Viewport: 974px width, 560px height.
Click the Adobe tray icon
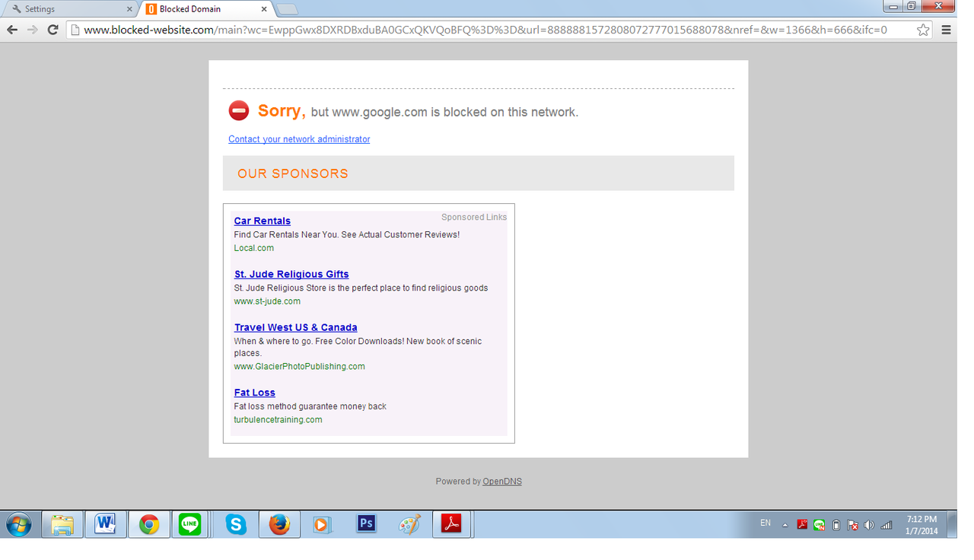pos(802,525)
